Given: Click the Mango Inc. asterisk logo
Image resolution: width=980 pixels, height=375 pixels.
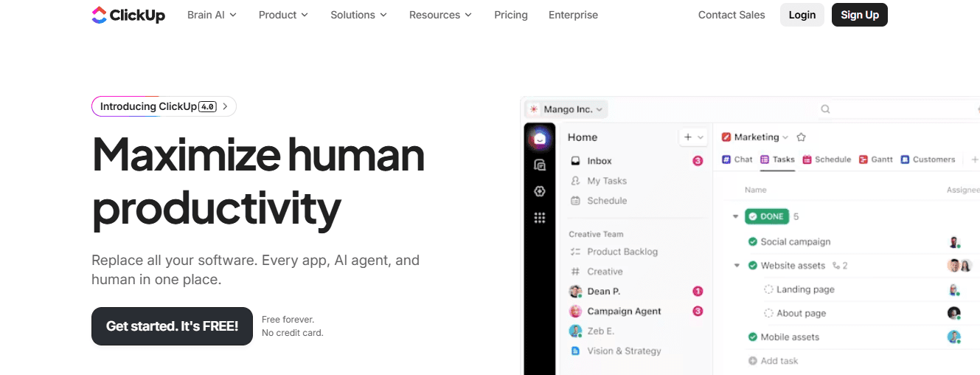Looking at the screenshot, I should pos(534,109).
